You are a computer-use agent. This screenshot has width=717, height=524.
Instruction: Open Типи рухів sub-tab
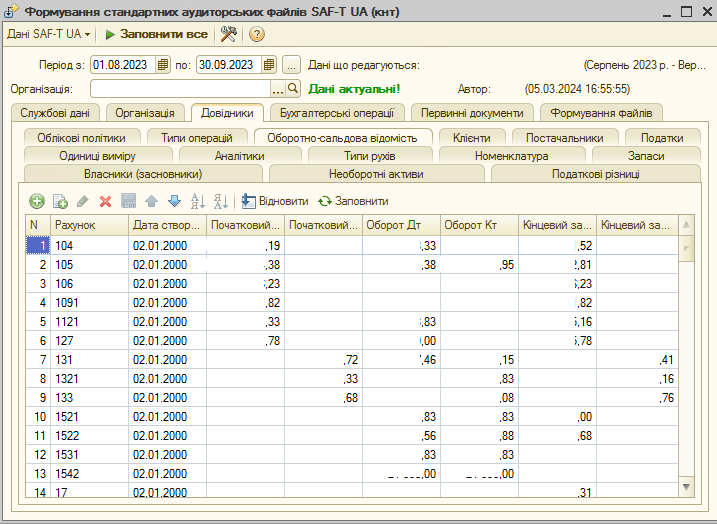[369, 156]
